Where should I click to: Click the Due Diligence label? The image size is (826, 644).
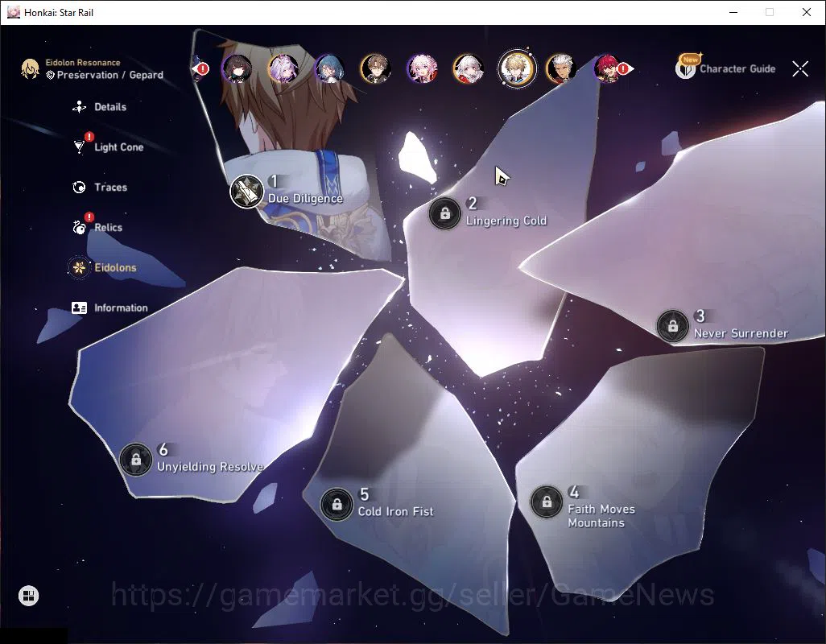(306, 199)
